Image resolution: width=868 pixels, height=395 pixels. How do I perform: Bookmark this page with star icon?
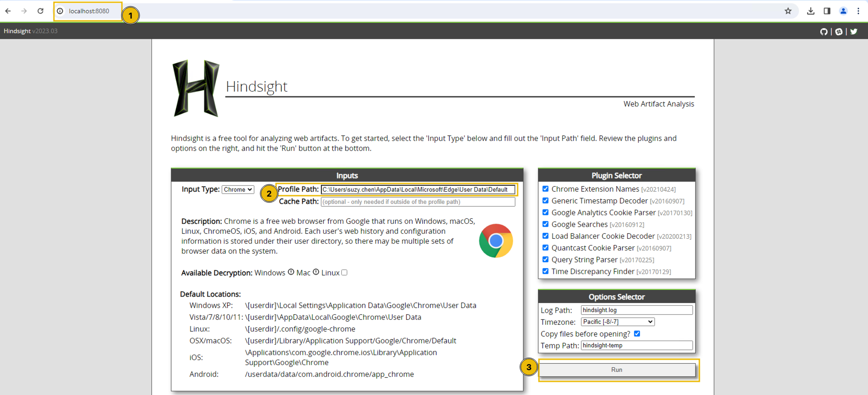point(788,11)
